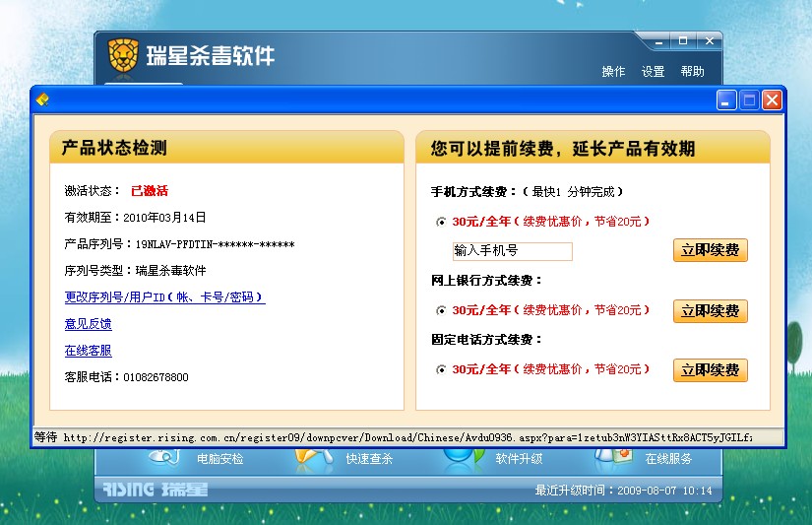Click serial number 19NLAV-PFDTIN text
The image size is (812, 525).
(x=215, y=244)
